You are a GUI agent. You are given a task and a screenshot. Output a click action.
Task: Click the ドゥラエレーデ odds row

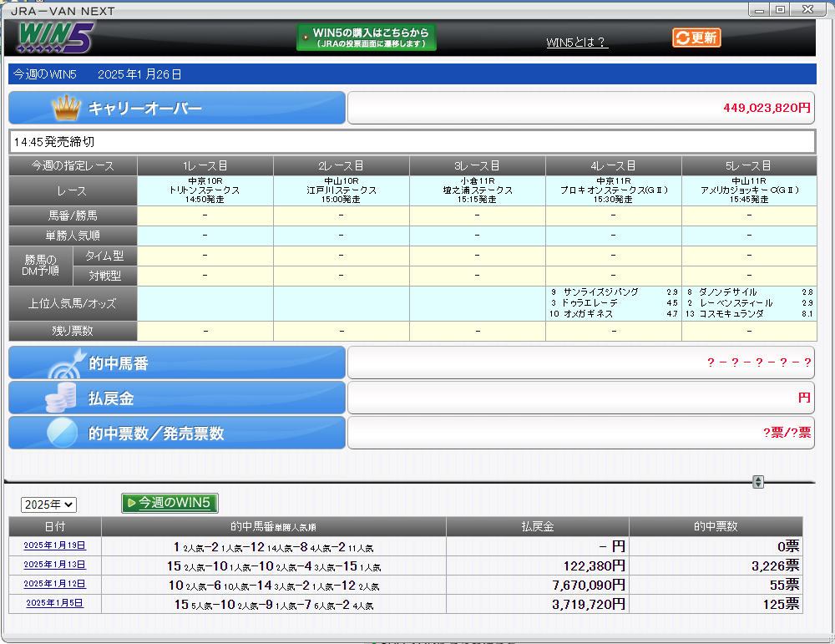(614, 302)
